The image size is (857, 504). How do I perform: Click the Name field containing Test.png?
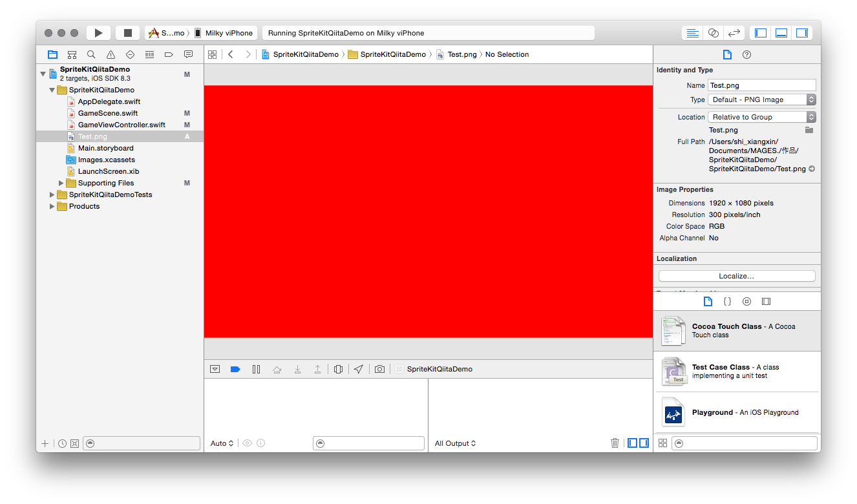762,85
